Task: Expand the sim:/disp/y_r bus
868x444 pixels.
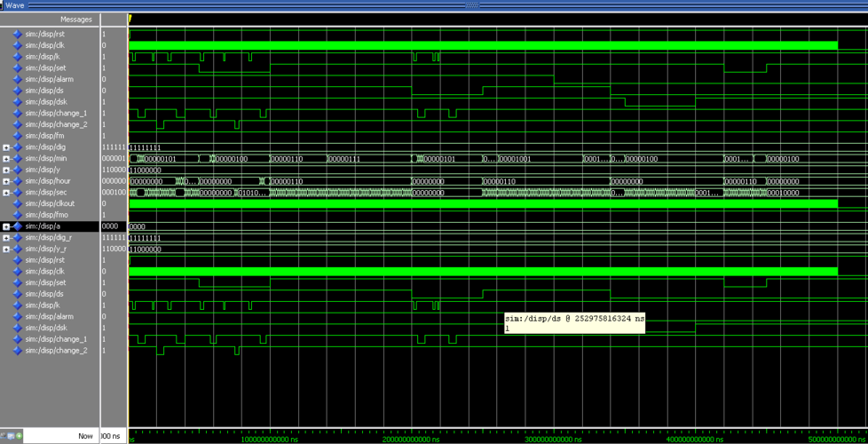Action: [6, 250]
